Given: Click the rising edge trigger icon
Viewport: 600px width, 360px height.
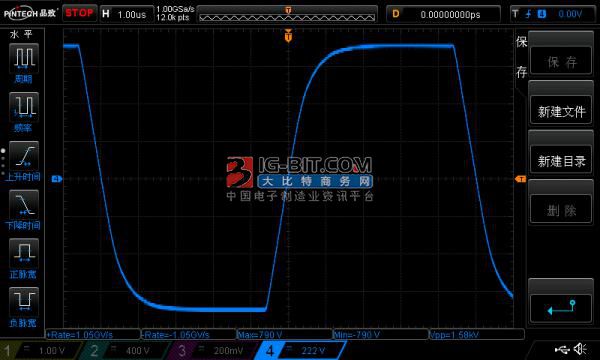Looking at the screenshot, I should pyautogui.click(x=528, y=14).
